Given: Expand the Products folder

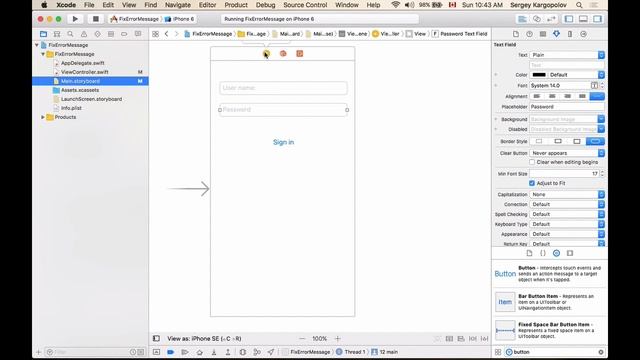Looking at the screenshot, I should pyautogui.click(x=43, y=117).
